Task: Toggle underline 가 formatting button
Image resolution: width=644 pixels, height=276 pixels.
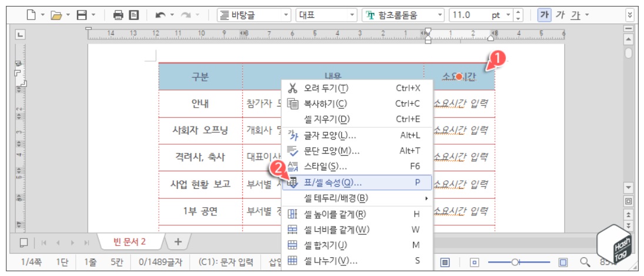Action: (575, 15)
